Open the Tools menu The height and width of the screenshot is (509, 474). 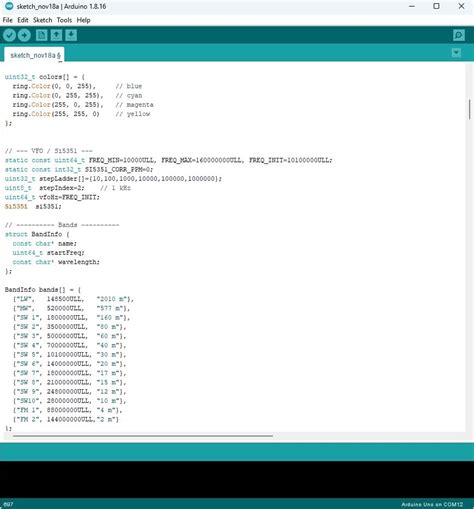[x=64, y=20]
